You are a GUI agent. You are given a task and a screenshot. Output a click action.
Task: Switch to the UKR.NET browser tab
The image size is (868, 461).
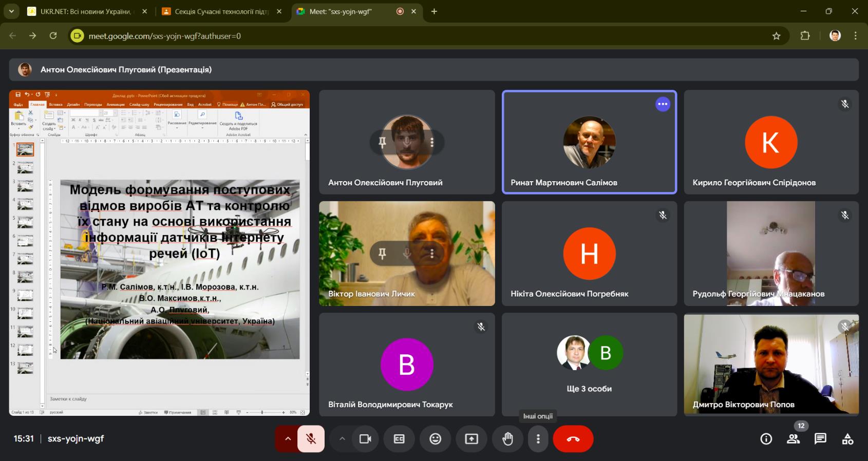tap(85, 11)
